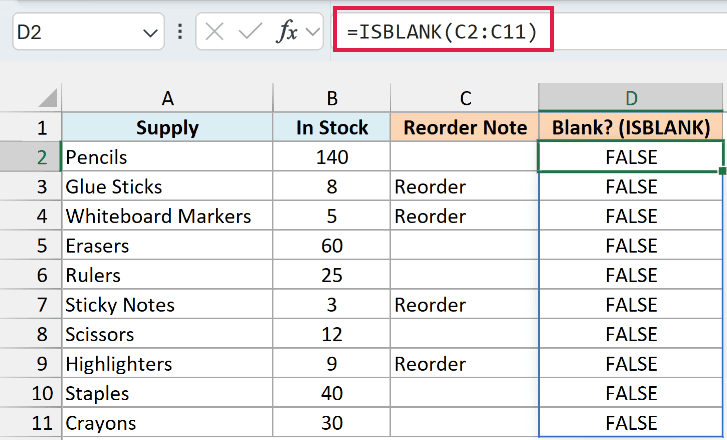Screen dimensions: 727x440
Task: Click the Cancel (X) formula icon
Action: click(214, 32)
